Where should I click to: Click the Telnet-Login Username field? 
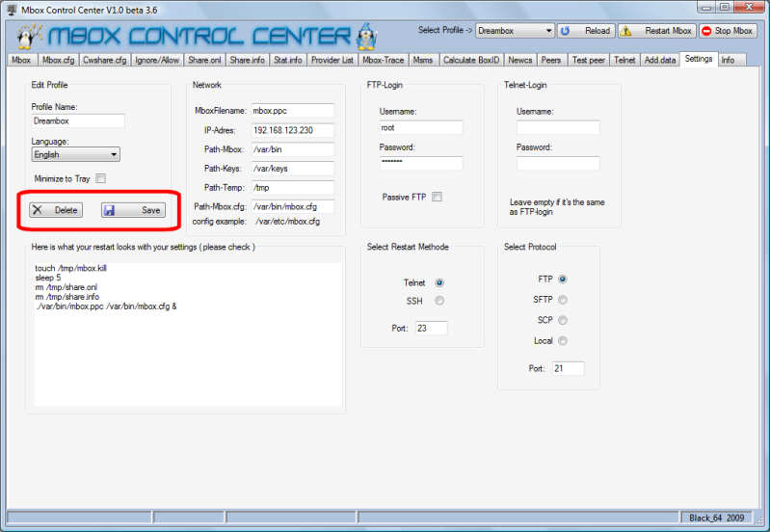coord(558,128)
